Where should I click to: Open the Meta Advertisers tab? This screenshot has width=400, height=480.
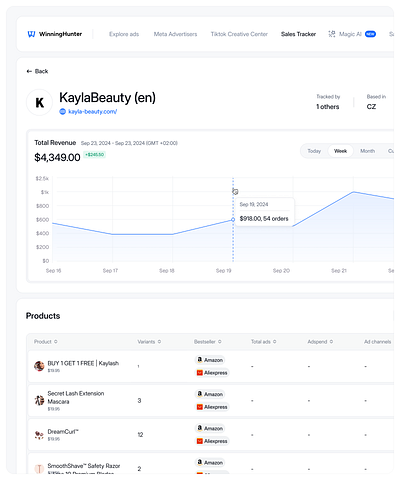click(175, 34)
